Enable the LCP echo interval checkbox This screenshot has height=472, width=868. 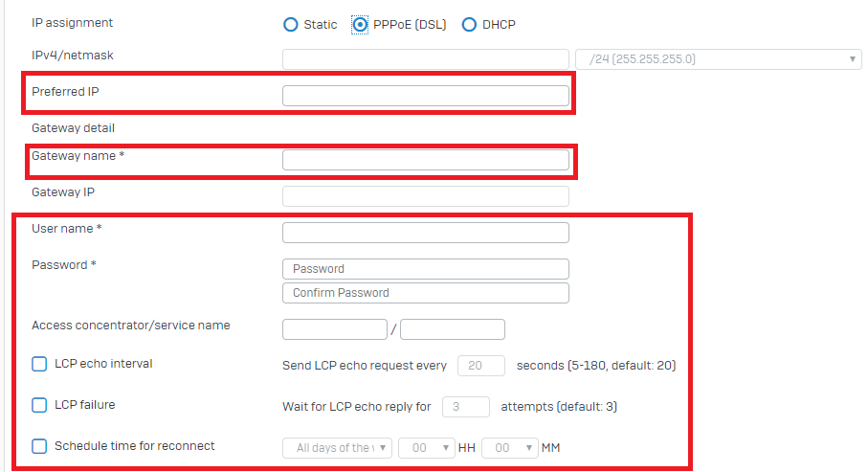pyautogui.click(x=39, y=364)
